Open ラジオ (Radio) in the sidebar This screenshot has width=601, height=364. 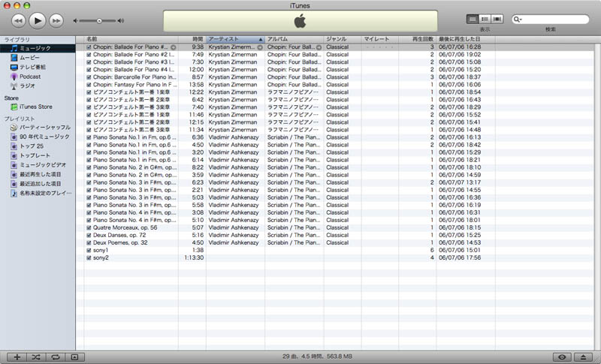point(27,86)
